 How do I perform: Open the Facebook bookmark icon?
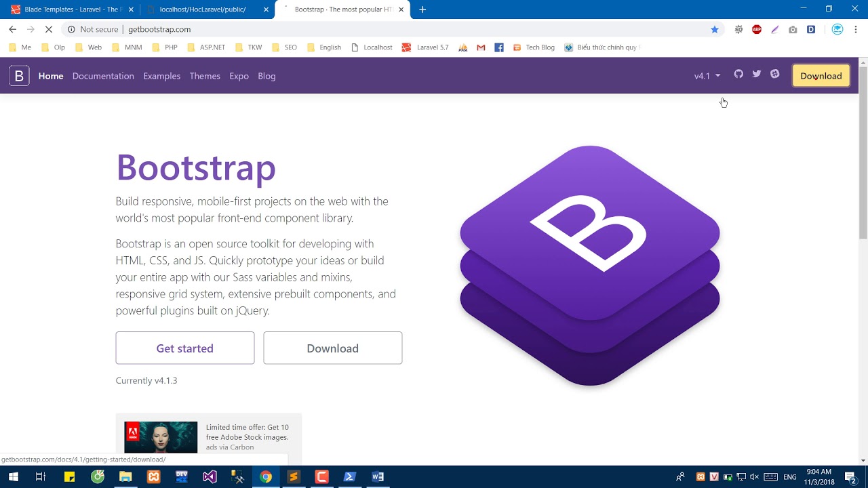click(499, 47)
